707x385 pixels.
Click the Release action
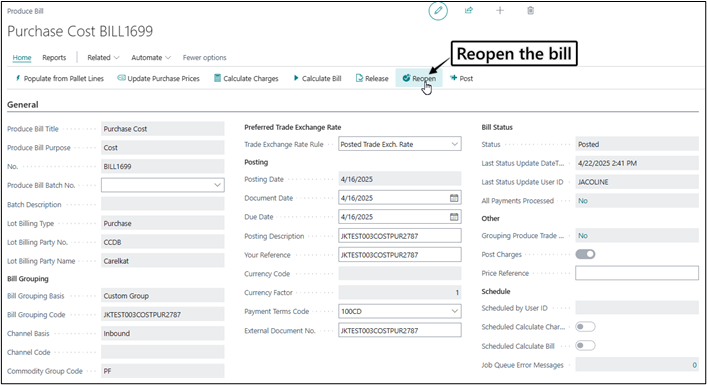point(372,78)
